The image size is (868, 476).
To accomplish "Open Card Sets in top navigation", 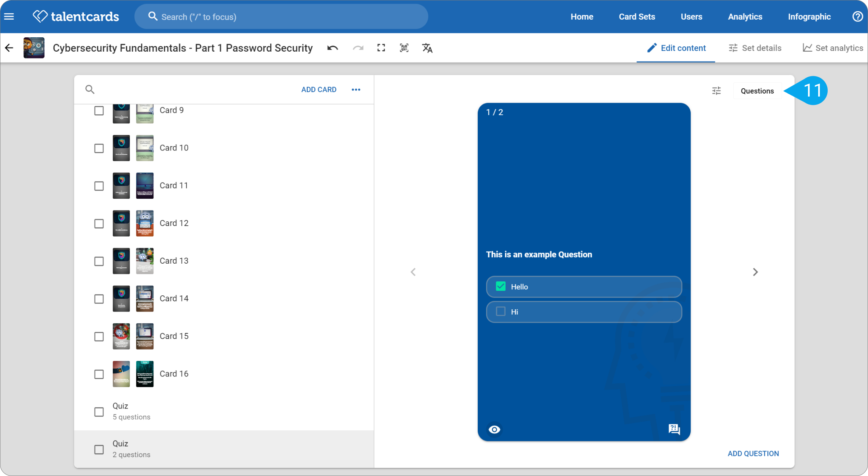I will click(637, 17).
